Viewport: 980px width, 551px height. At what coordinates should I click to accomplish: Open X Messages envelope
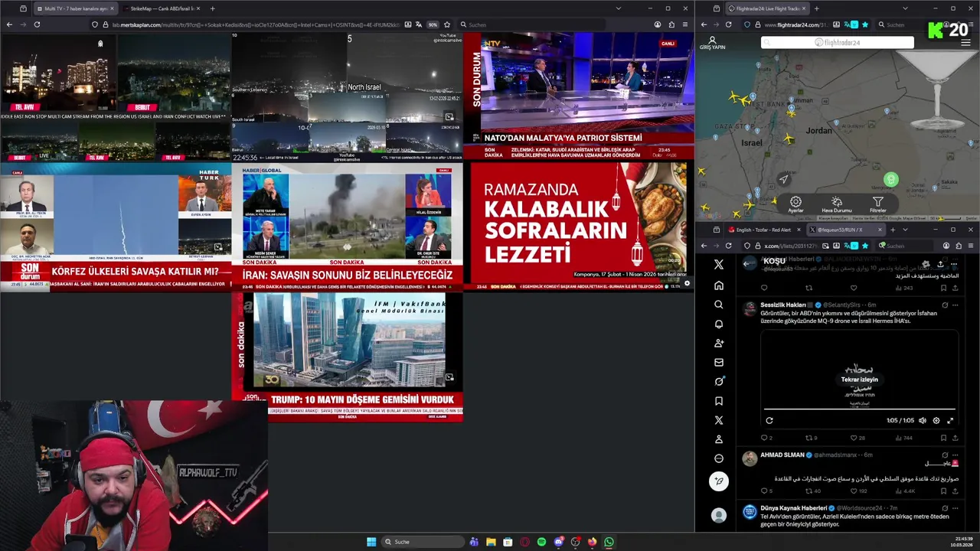click(718, 363)
